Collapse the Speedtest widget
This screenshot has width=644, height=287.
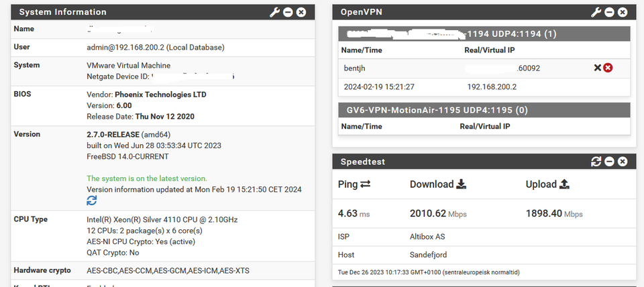[x=610, y=162]
